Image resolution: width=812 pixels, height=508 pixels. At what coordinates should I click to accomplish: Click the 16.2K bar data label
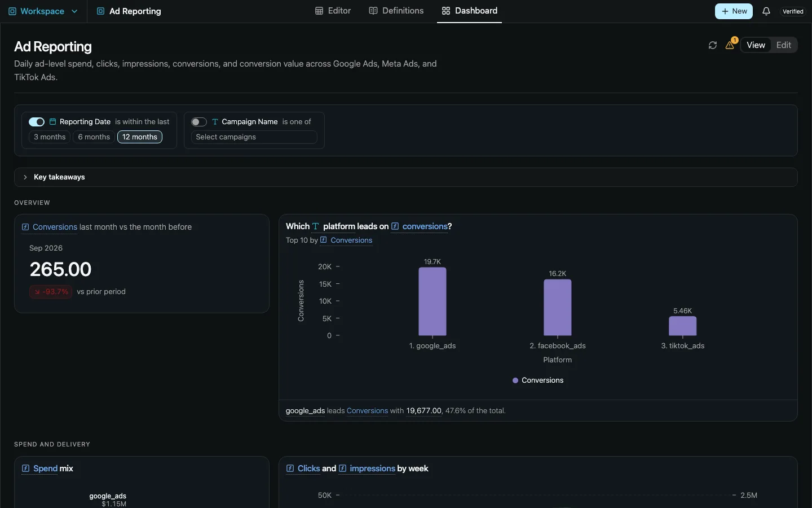[x=558, y=274]
